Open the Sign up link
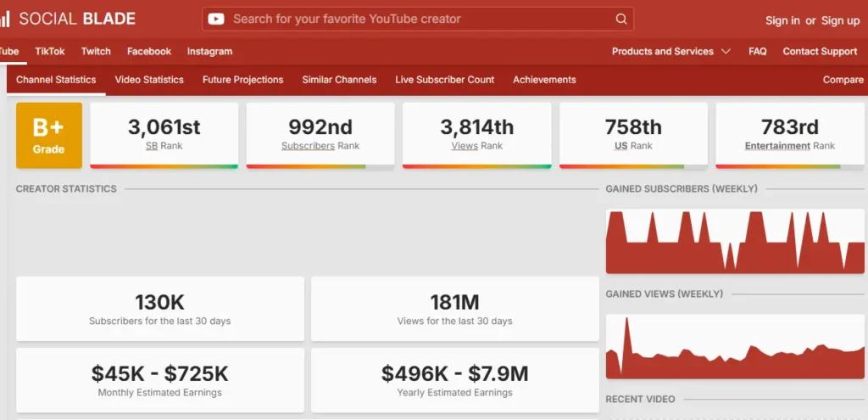Image resolution: width=868 pixels, height=420 pixels. click(x=840, y=20)
